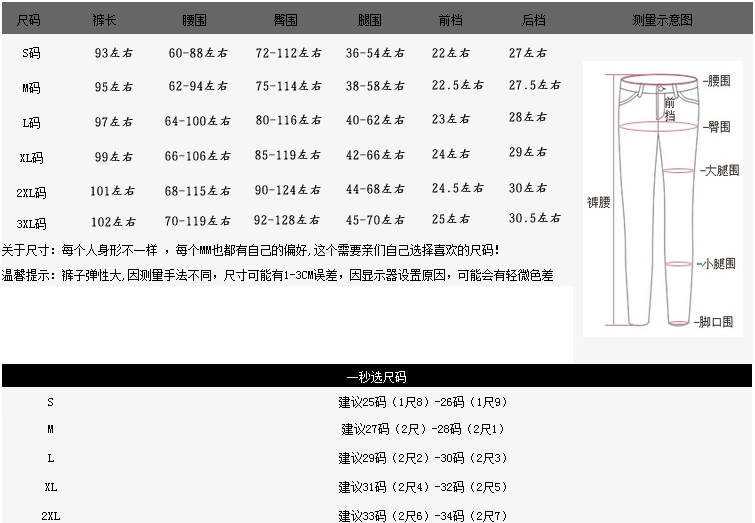
Task: Click the 68-115左右 waist cell
Action: (x=197, y=191)
